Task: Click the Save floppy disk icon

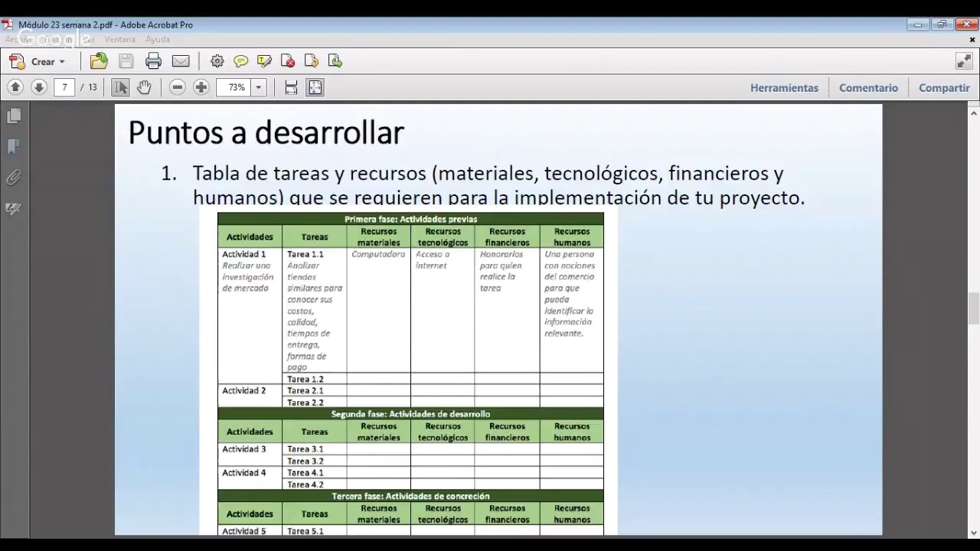Action: tap(126, 61)
